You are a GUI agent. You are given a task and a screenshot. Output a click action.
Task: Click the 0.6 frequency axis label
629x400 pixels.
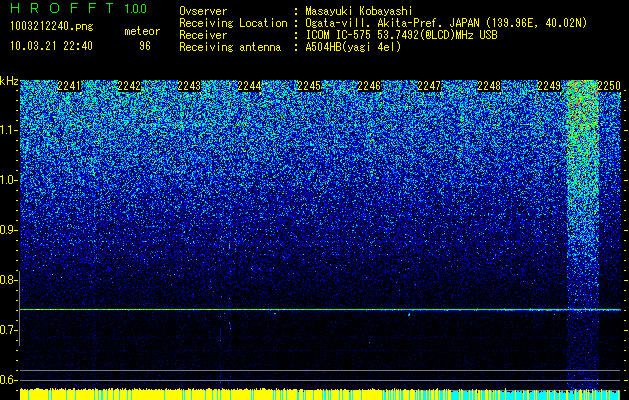click(x=9, y=380)
